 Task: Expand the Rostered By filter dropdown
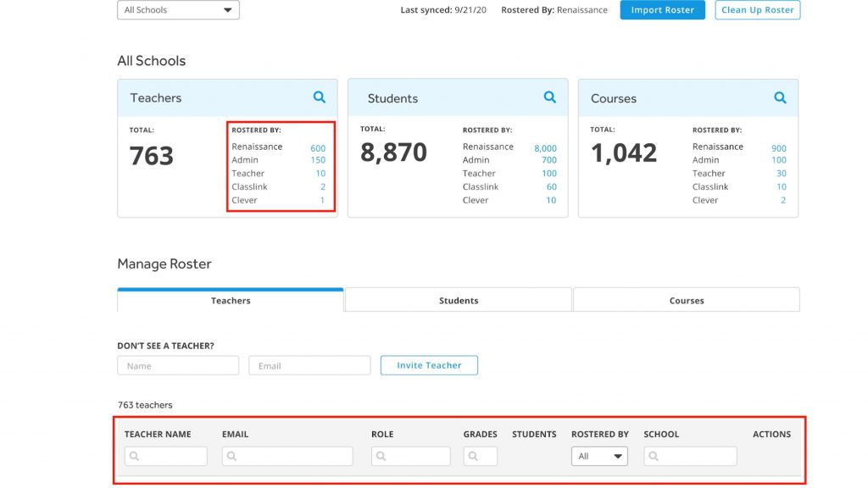[x=600, y=456]
